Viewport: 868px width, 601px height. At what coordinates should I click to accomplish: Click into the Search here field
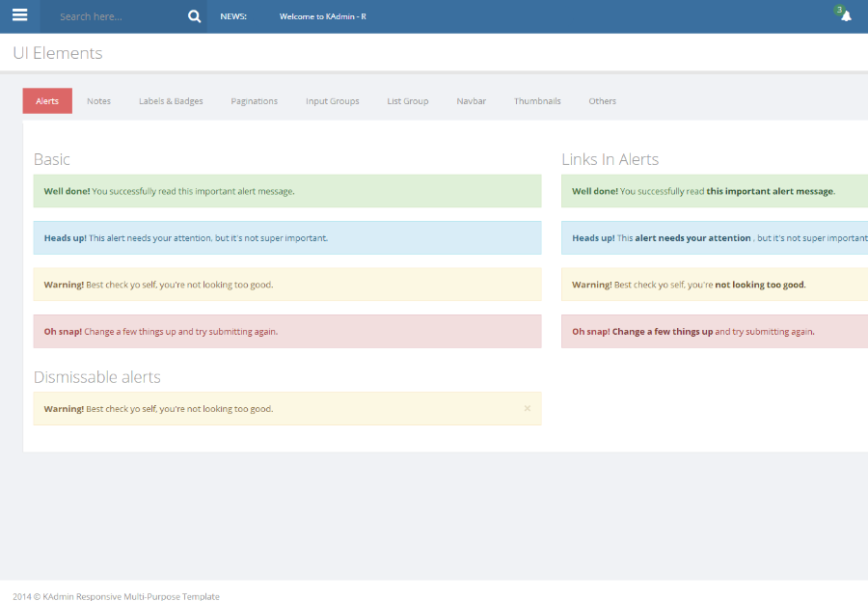pos(116,16)
